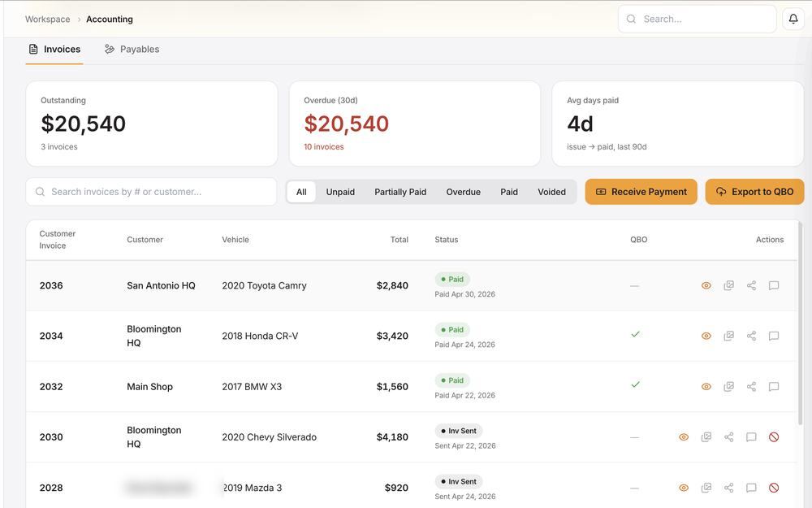The width and height of the screenshot is (812, 508).
Task: Filter invoices by Voided
Action: 551,192
